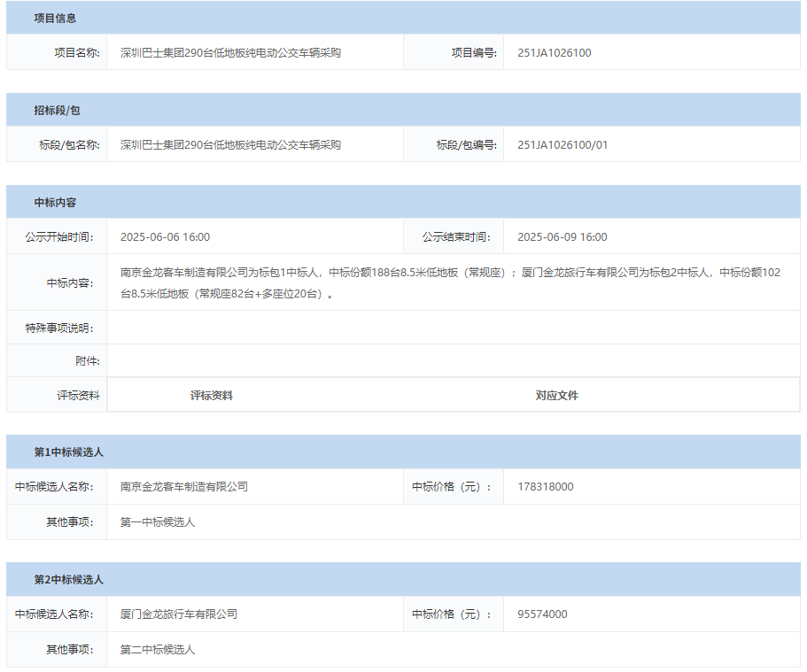The height and width of the screenshot is (672, 807).
Task: Click the 公示结束时间 label
Action: (x=456, y=237)
